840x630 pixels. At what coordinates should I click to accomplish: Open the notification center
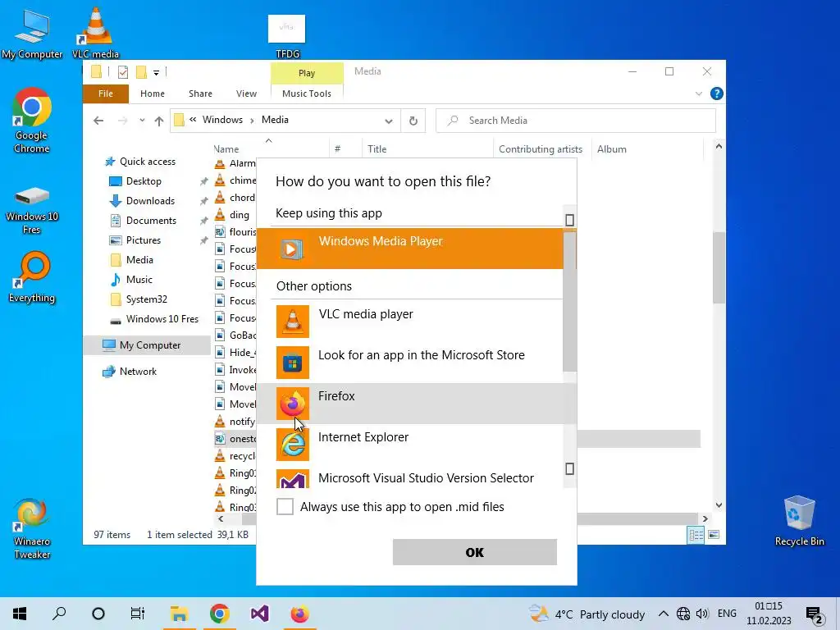coord(815,614)
